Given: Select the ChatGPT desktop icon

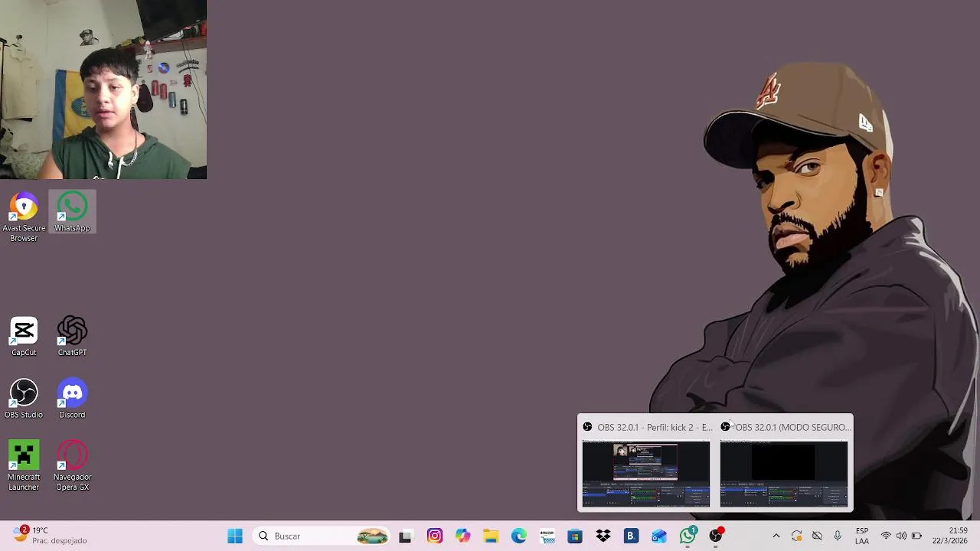Looking at the screenshot, I should point(72,337).
